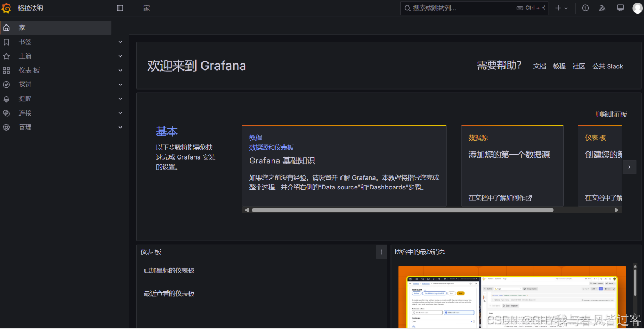Click the 已加星标的仪表板 heading
This screenshot has width=644, height=331.
coord(169,271)
